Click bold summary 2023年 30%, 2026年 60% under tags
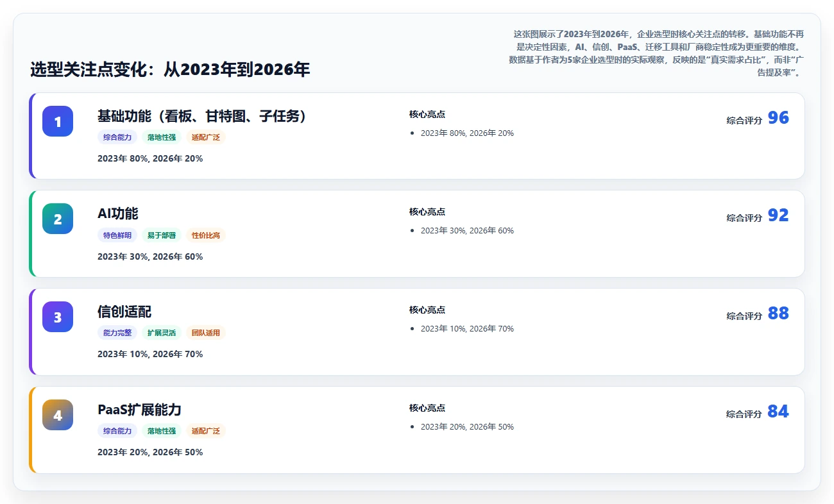This screenshot has height=504, width=834. [x=150, y=256]
